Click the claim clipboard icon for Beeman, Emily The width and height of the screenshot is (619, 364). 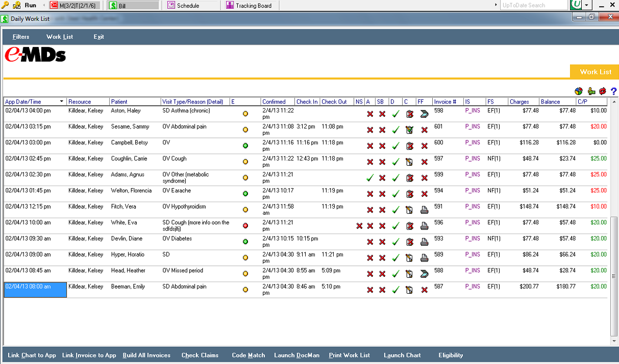[x=409, y=290]
